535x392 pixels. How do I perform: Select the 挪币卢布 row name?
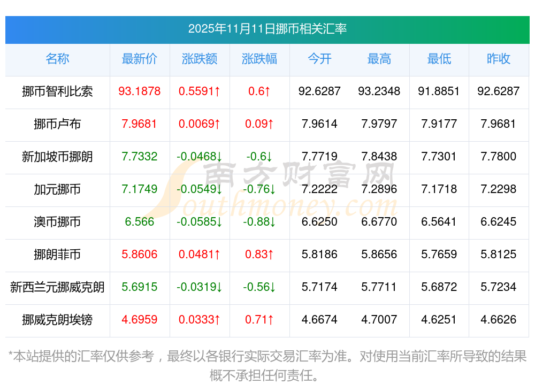pyautogui.click(x=57, y=124)
